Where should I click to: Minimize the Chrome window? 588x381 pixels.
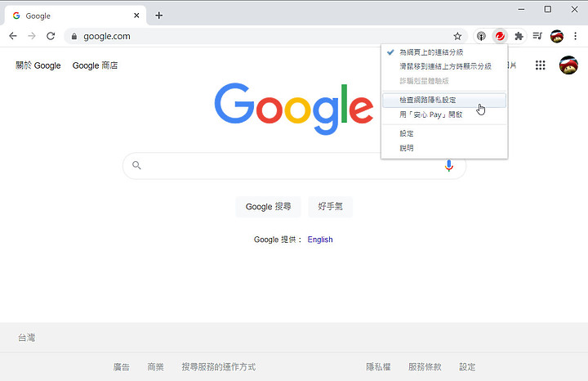pyautogui.click(x=521, y=9)
